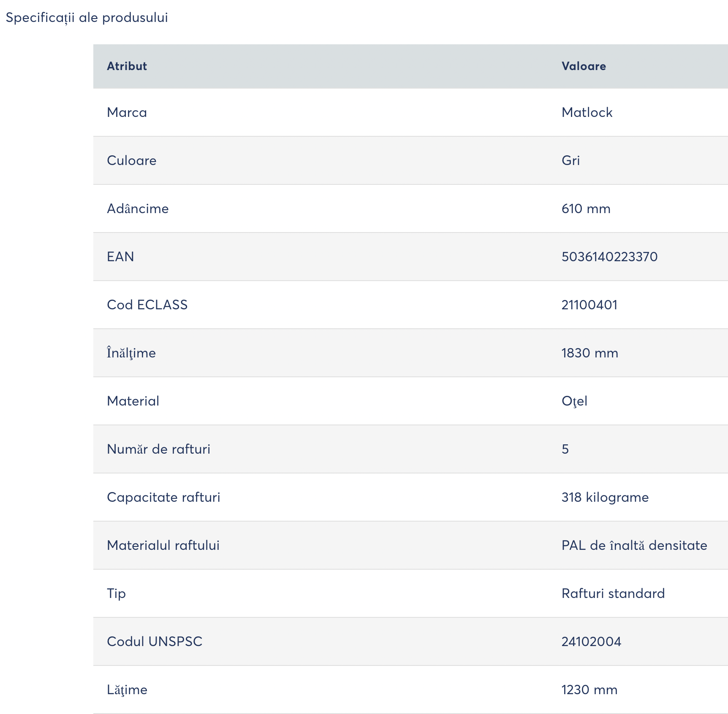Select UNSPSC code 24102004
Viewport: 728px width, 714px height.
(591, 641)
